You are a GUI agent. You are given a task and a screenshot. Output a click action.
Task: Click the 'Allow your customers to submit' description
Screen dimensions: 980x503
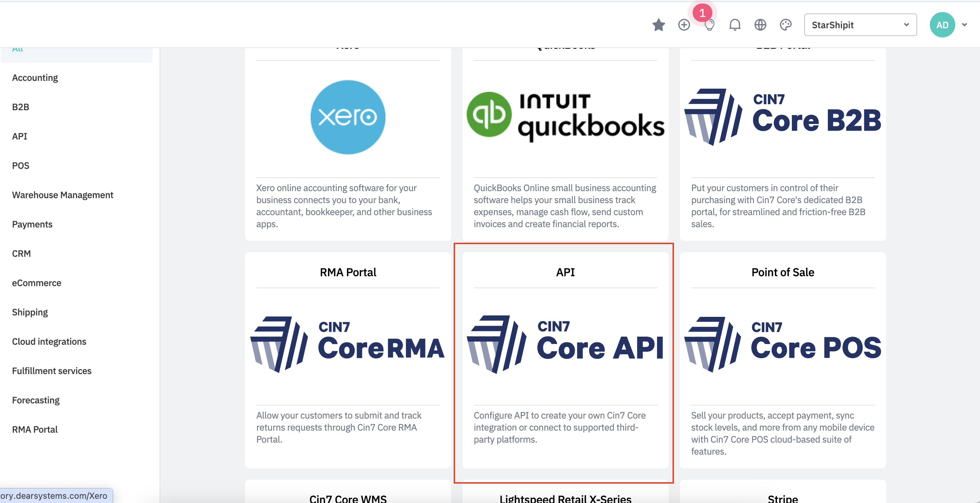339,427
